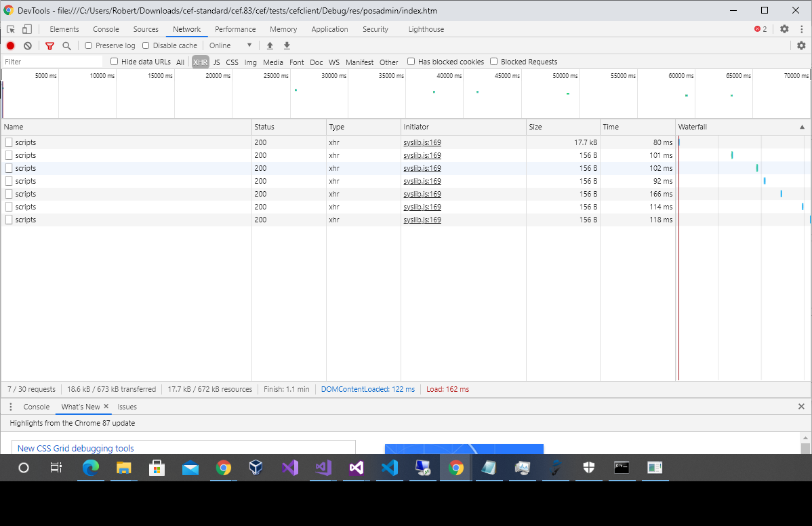Viewport: 812px width, 526px height.
Task: Import HAR file using the upload arrow icon
Action: (x=270, y=45)
